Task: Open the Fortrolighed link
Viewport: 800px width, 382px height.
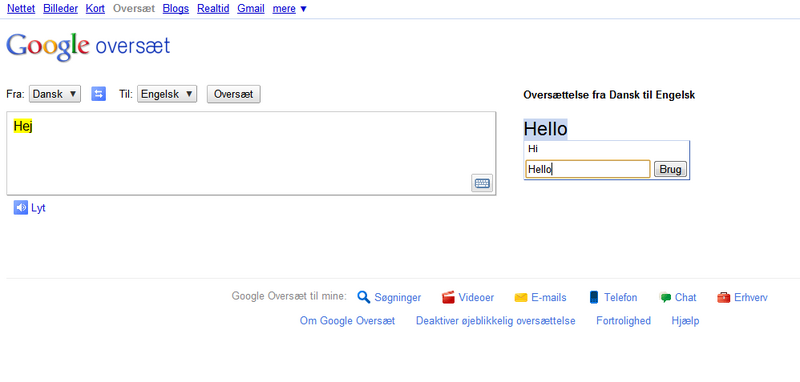Action: click(x=623, y=321)
